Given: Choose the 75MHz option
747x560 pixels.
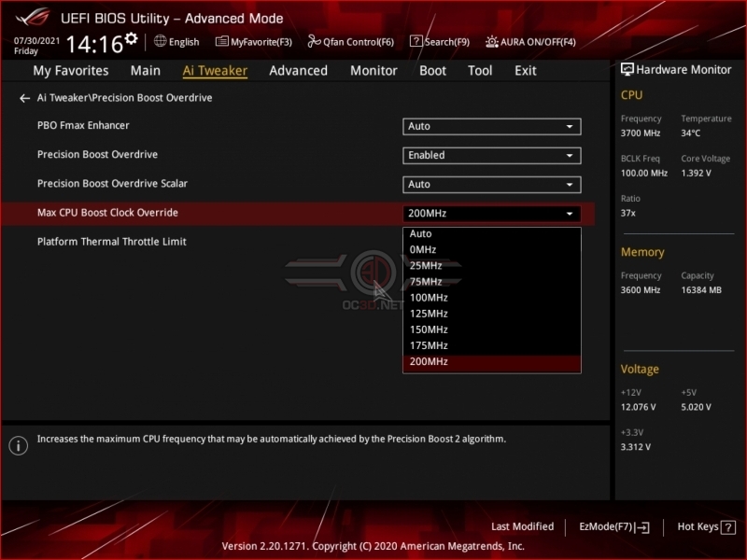Looking at the screenshot, I should [492, 282].
